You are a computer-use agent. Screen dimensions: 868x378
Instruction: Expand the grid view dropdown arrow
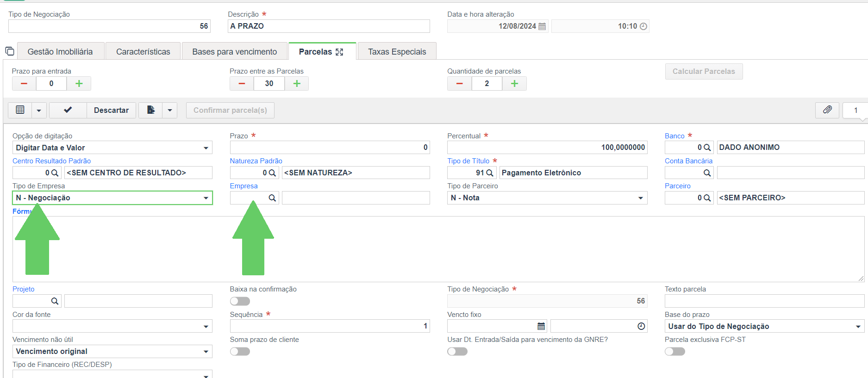point(39,110)
